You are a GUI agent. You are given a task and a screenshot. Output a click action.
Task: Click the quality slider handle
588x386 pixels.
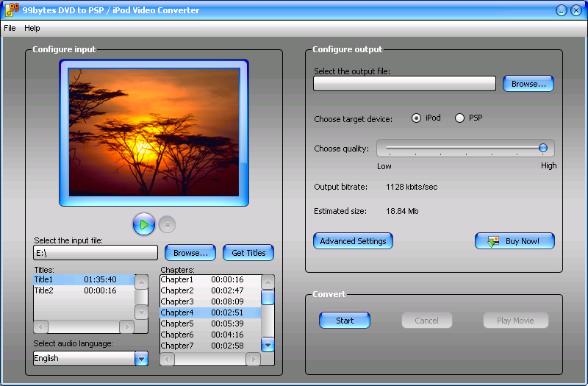tap(543, 148)
